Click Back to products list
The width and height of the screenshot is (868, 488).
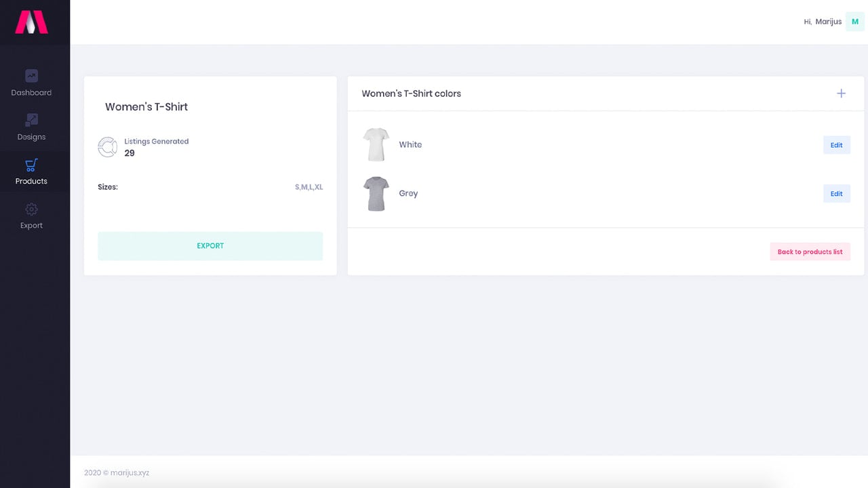tap(810, 251)
